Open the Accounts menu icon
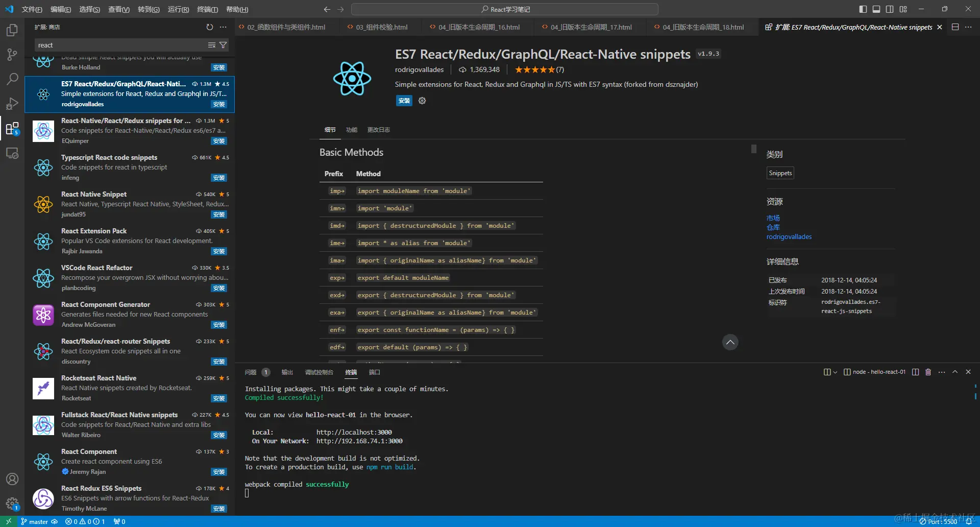Viewport: 980px width, 527px height. [x=12, y=479]
